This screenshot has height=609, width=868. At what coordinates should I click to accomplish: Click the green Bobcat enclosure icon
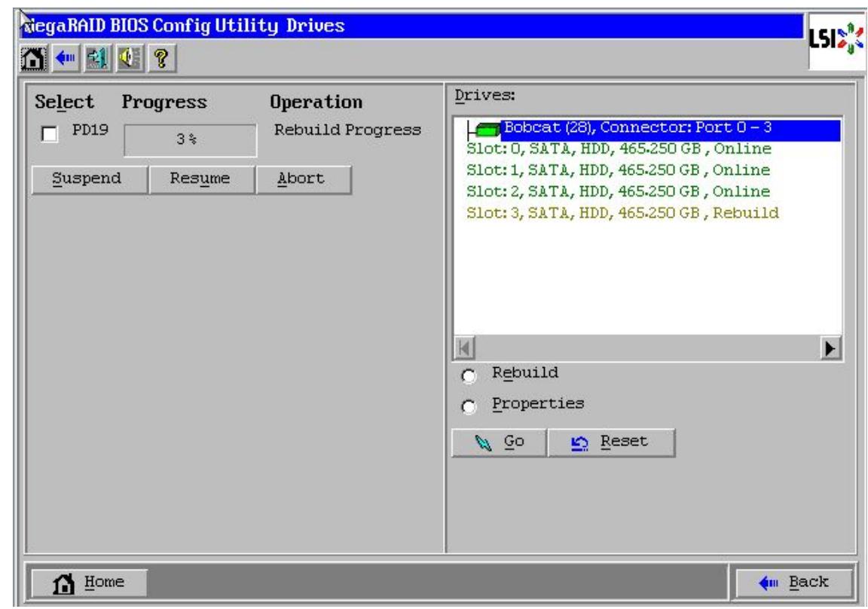click(487, 130)
